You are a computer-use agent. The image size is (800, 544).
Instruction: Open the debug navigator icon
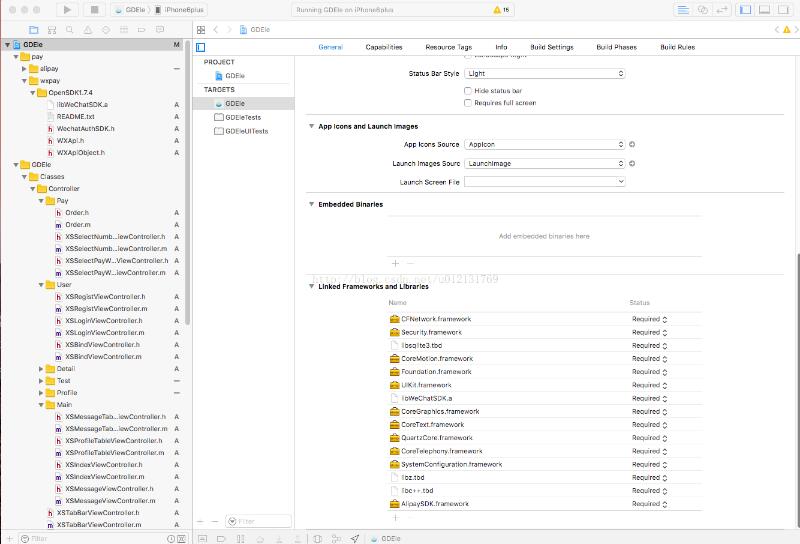coord(124,30)
